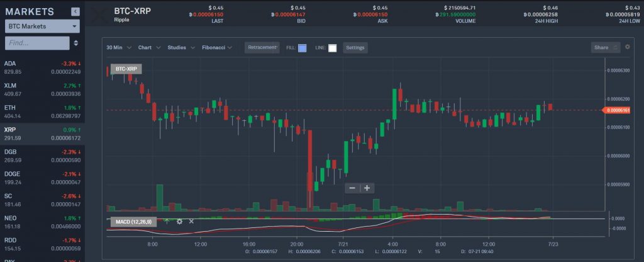Select ADA market row
This screenshot has height=262, width=644.
click(42, 68)
